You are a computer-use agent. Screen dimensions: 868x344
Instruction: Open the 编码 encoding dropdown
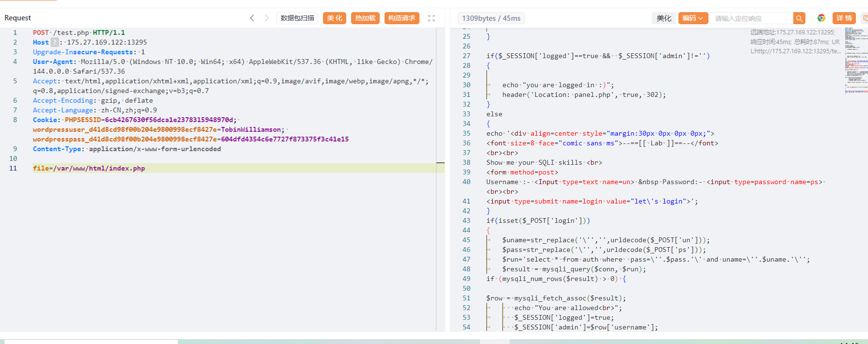(x=693, y=18)
